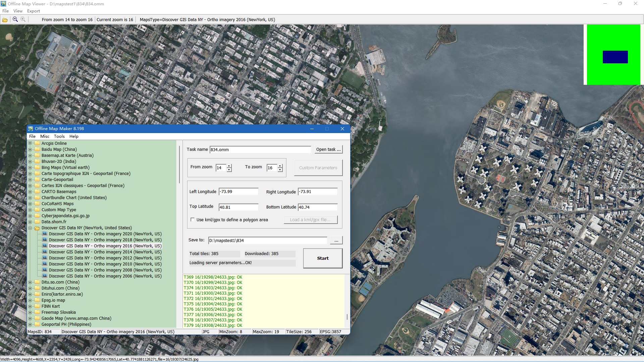Zoom in with the plus magnifier icon

point(23,19)
